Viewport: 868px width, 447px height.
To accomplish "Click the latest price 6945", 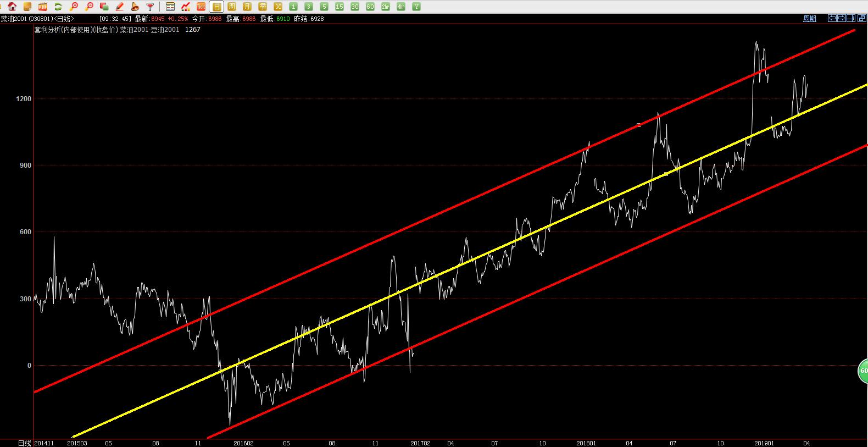I will (158, 19).
